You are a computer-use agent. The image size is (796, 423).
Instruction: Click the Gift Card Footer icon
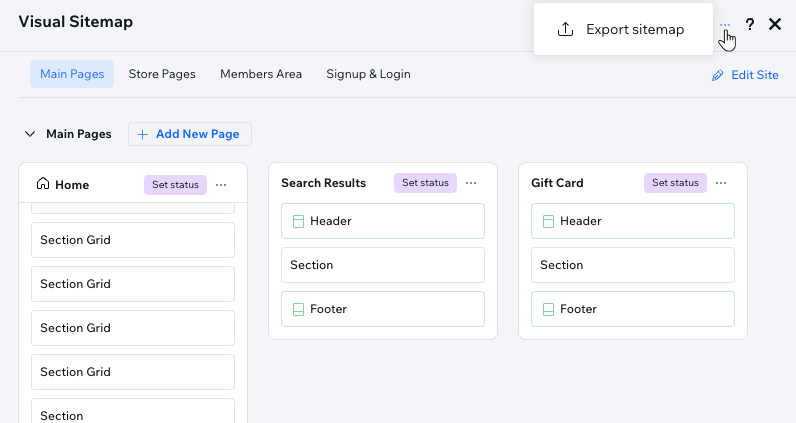tap(548, 309)
